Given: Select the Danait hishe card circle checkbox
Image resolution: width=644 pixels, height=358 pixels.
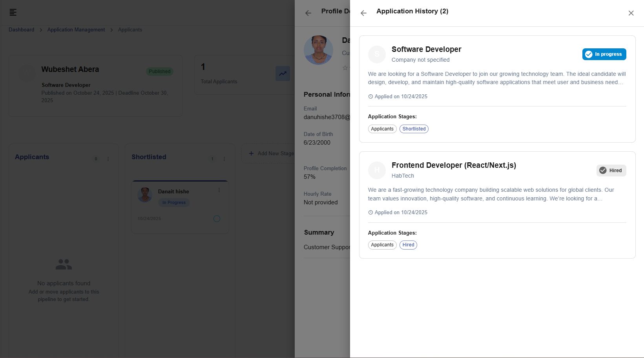Looking at the screenshot, I should point(217,219).
